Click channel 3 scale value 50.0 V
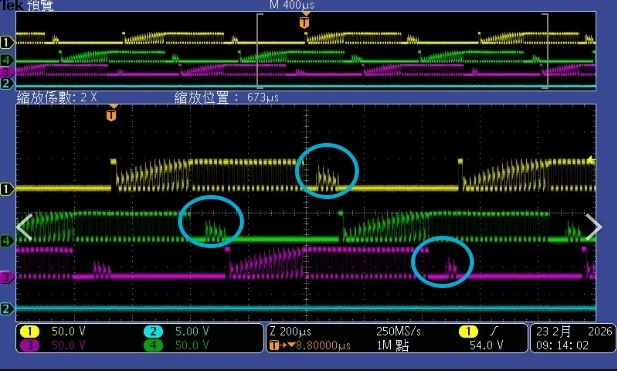617x371 pixels. pyautogui.click(x=68, y=346)
